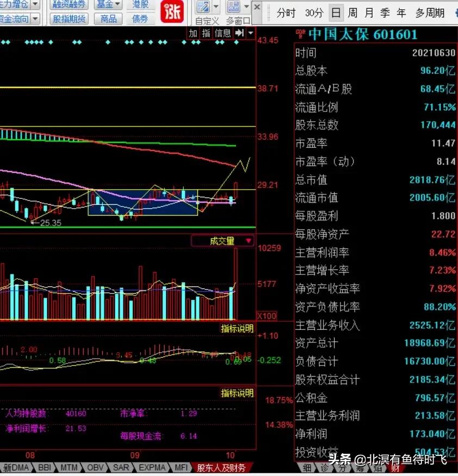The width and height of the screenshot is (458, 476).
Task: Click the stock title 中国太保 601601
Action: pyautogui.click(x=363, y=34)
